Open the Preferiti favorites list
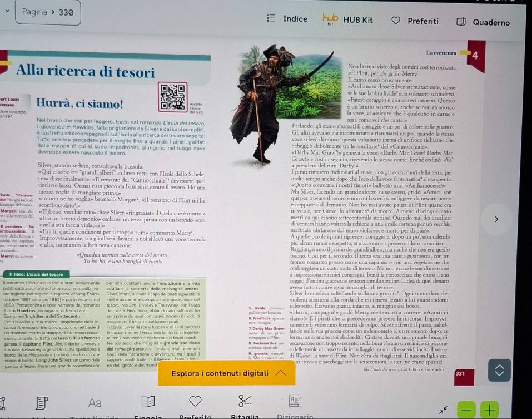Image resolution: width=532 pixels, height=419 pixels. pos(415,22)
